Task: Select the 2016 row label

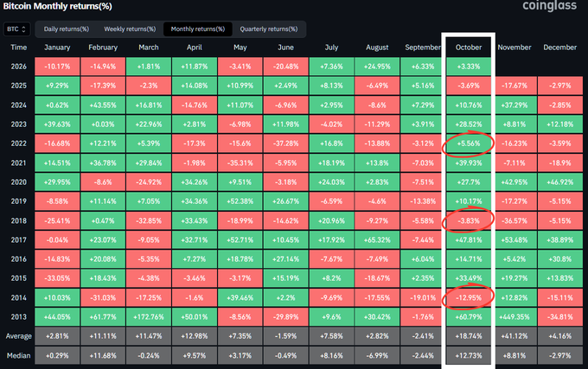Action: pos(19,259)
